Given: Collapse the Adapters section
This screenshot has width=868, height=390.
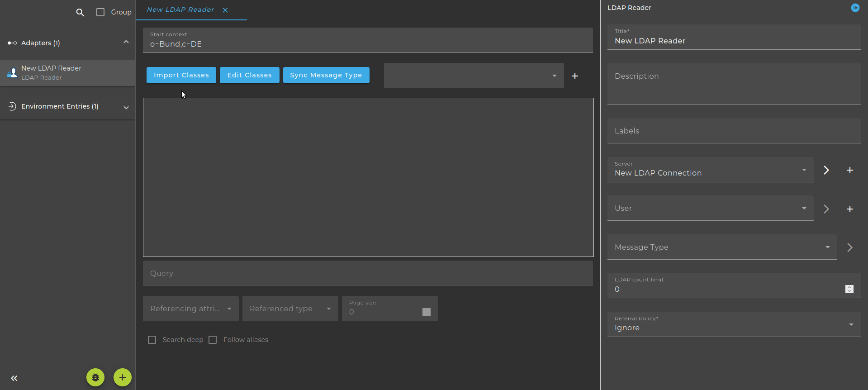Looking at the screenshot, I should 126,42.
